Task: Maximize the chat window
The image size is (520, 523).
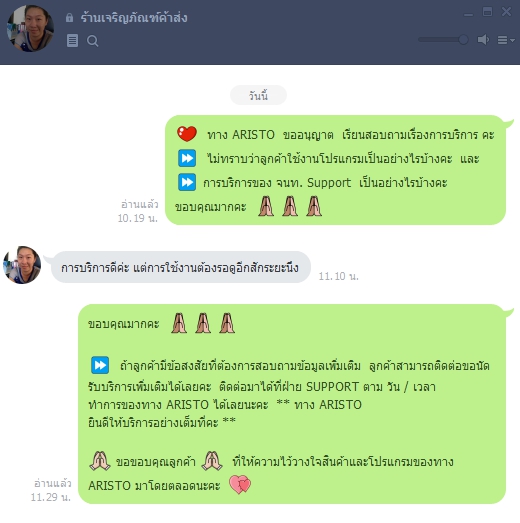Action: pos(487,12)
